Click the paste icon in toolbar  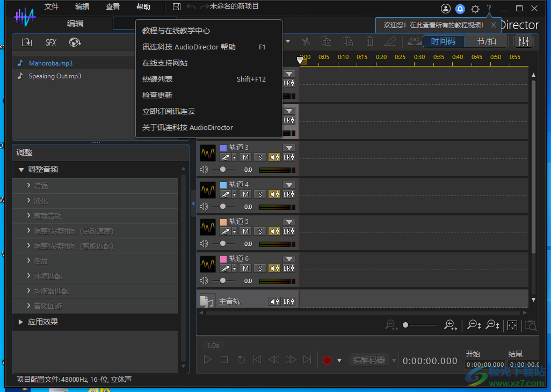tap(347, 41)
